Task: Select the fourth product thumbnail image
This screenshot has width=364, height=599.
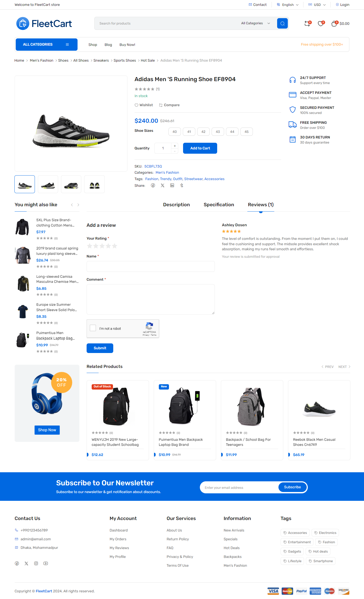Action: coord(94,184)
